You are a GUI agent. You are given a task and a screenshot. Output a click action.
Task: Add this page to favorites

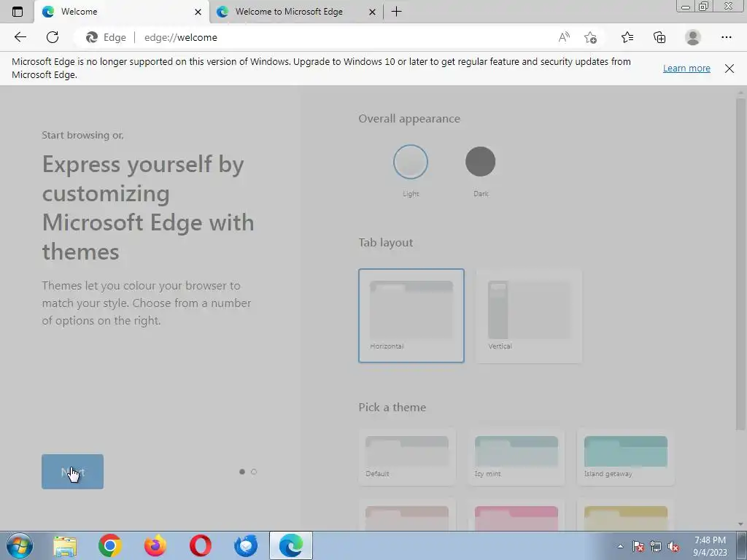tap(590, 37)
